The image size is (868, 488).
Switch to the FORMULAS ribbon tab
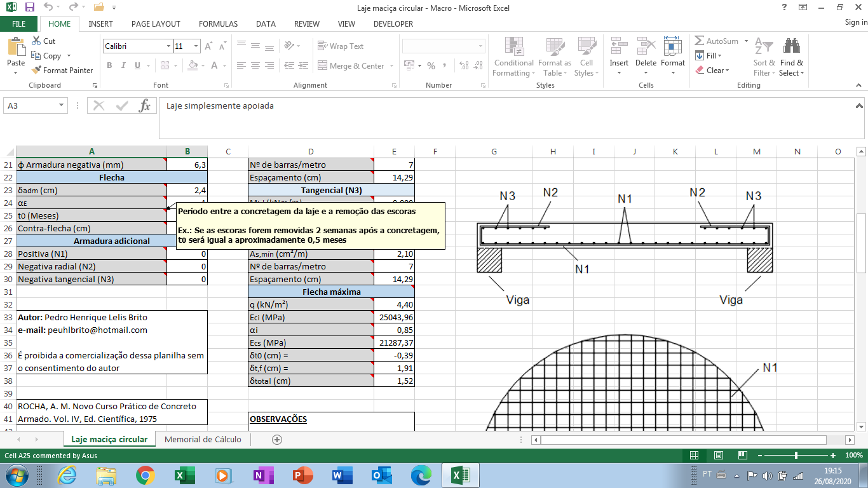coord(218,24)
